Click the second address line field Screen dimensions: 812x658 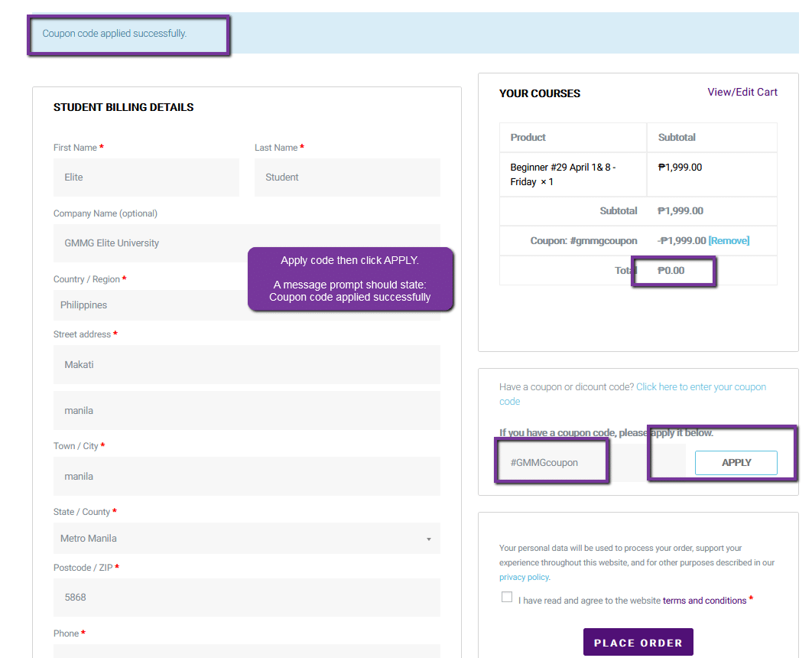pyautogui.click(x=246, y=411)
